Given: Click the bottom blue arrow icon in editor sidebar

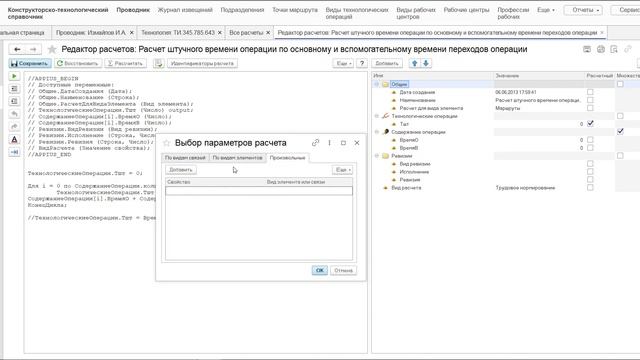Looking at the screenshot, I should pos(14,152).
